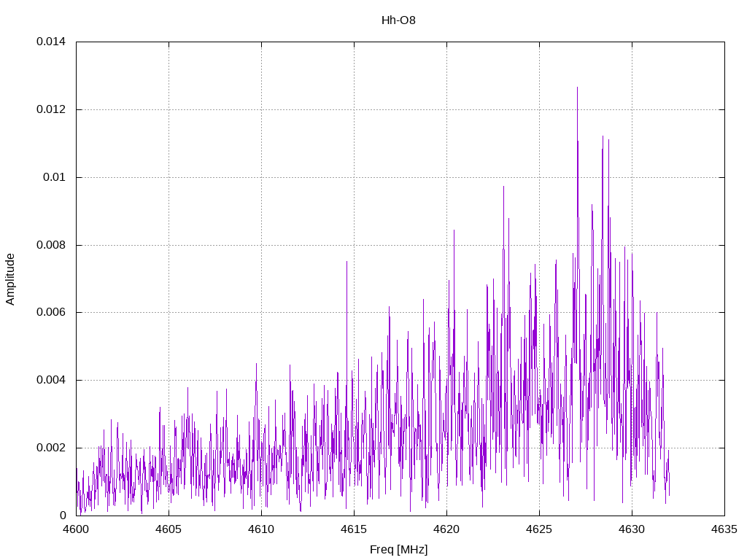The image size is (747, 560).
Task: Click the 4625 x-axis tick label
Action: click(539, 529)
